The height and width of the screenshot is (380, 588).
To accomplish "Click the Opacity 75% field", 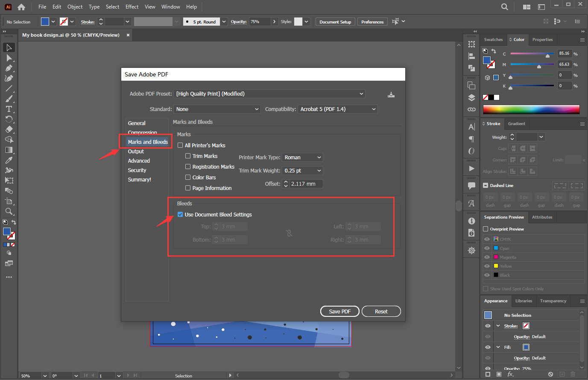I will [x=260, y=22].
